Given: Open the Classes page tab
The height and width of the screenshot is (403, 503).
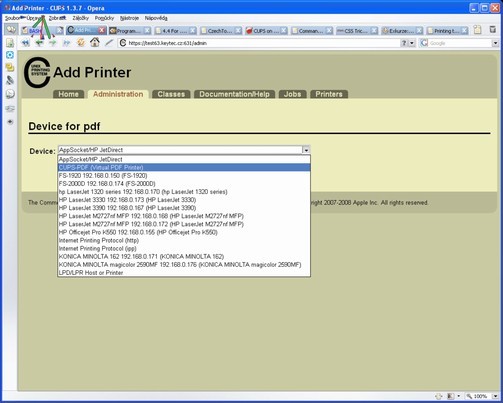Looking at the screenshot, I should pyautogui.click(x=171, y=94).
